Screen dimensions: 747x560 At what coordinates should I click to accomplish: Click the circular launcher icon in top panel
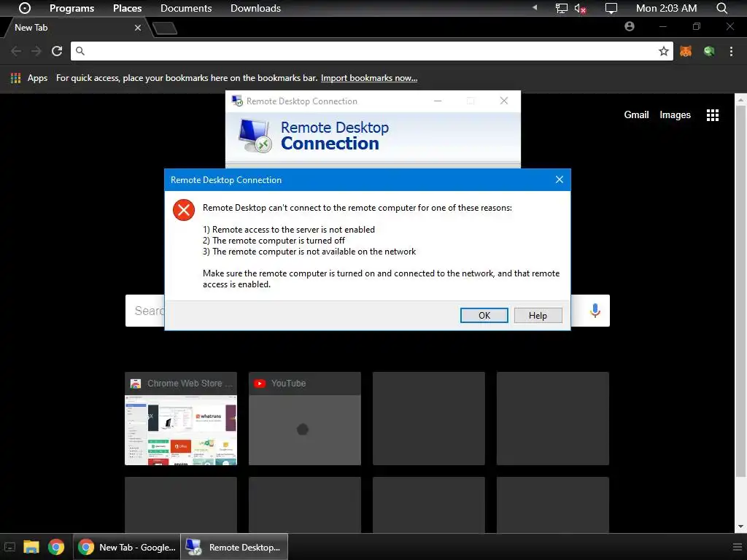coord(25,8)
